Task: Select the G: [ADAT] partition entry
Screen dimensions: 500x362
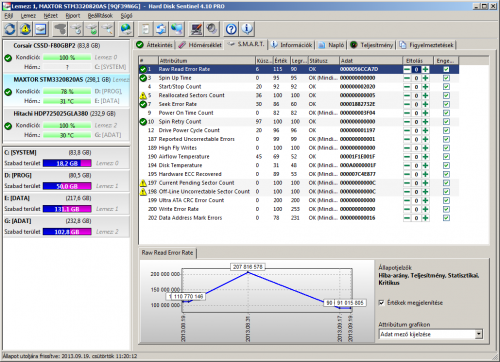Action: [66, 227]
